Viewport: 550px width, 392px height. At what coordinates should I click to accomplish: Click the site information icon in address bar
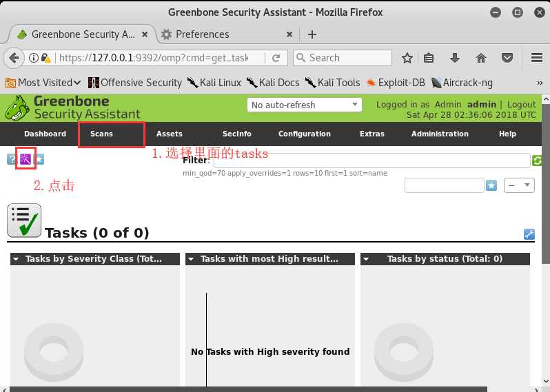pyautogui.click(x=33, y=58)
